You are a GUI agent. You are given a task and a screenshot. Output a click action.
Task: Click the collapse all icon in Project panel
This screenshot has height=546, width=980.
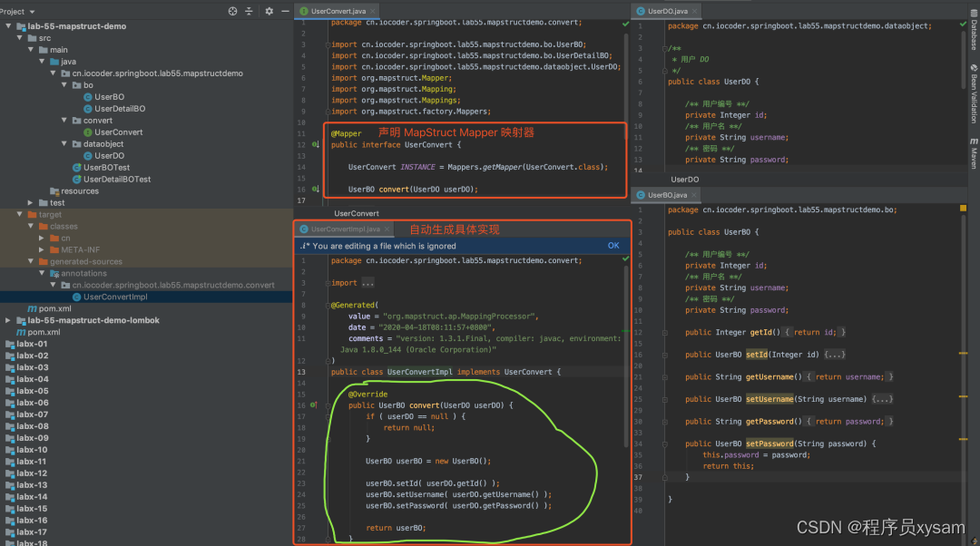(249, 11)
